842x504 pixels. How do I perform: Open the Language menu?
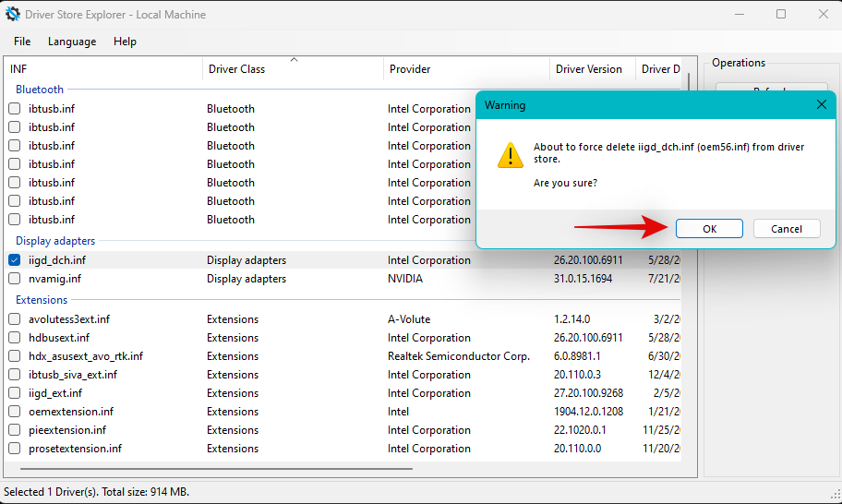click(x=72, y=42)
